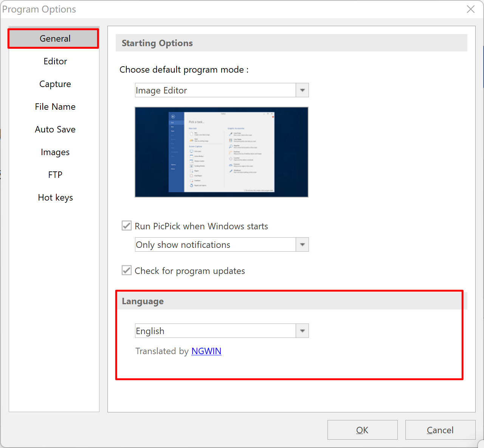The width and height of the screenshot is (484, 448).
Task: Expand startup behavior dropdown arrow
Action: click(x=302, y=244)
